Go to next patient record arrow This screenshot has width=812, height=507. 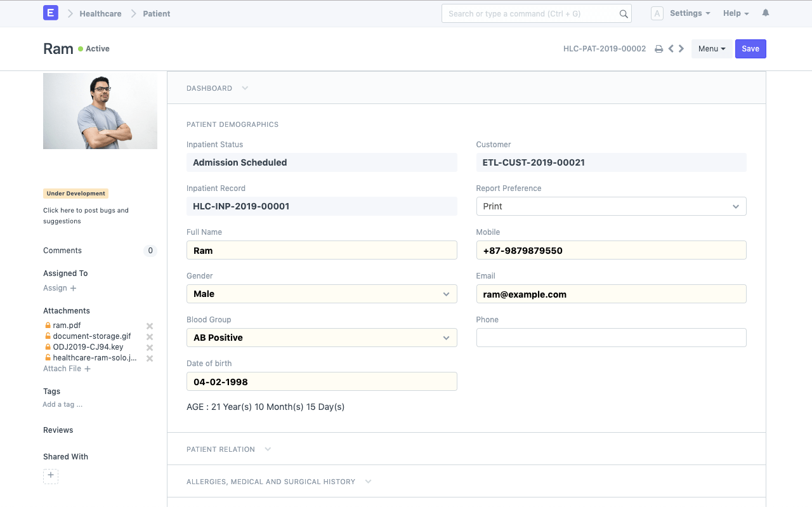(681, 49)
